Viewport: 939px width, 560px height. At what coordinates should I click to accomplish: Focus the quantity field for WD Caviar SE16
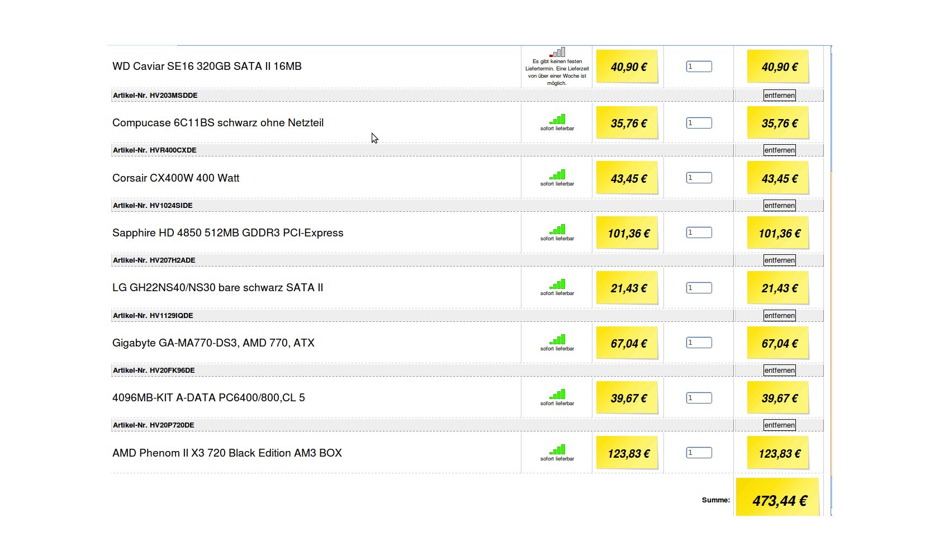tap(699, 67)
